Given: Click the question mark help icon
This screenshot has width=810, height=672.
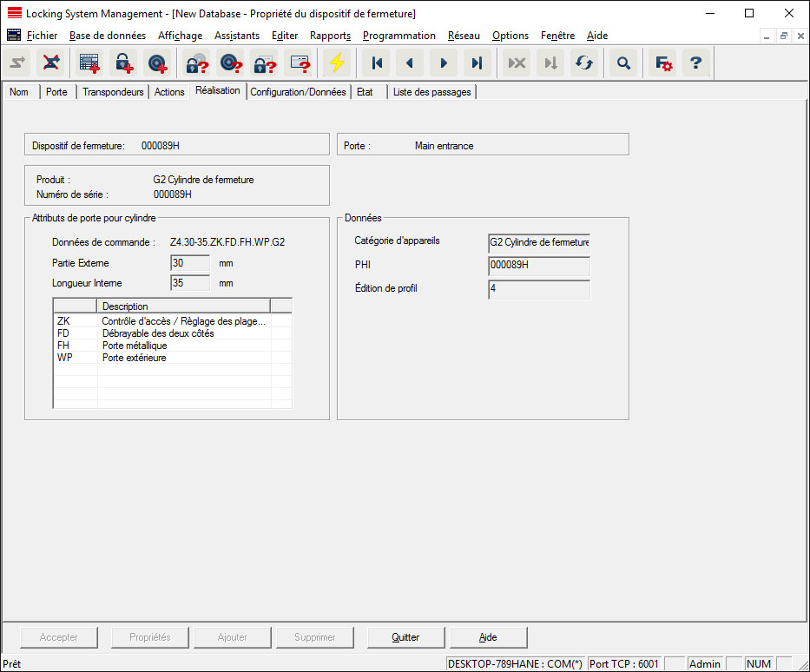Looking at the screenshot, I should coord(695,63).
